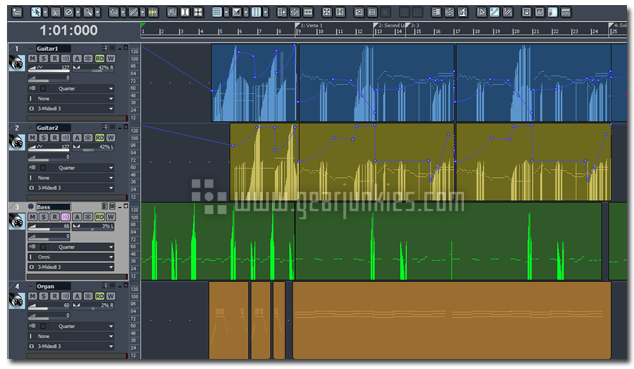Choose the Mute tool (circle-slash icon)
Screen dimensions: 634x369
69,12
